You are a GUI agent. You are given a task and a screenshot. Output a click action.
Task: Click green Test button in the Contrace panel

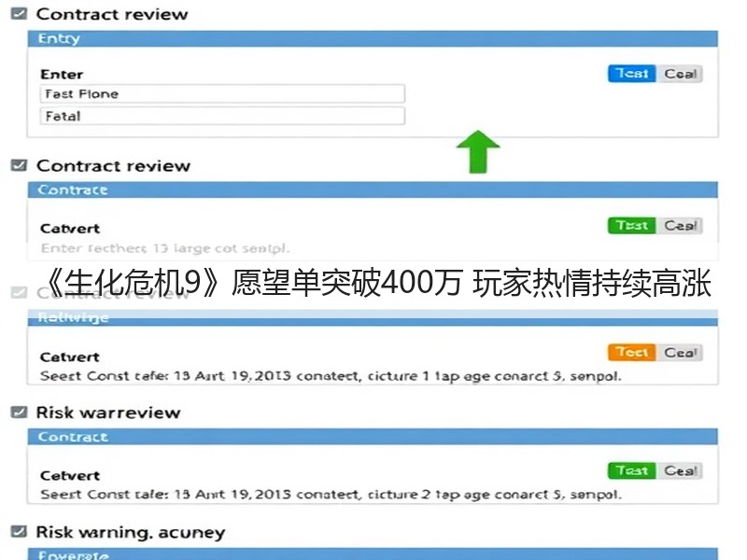click(x=632, y=225)
